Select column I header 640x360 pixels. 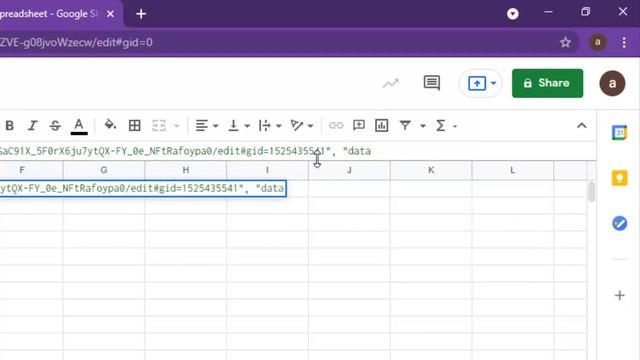tap(267, 170)
